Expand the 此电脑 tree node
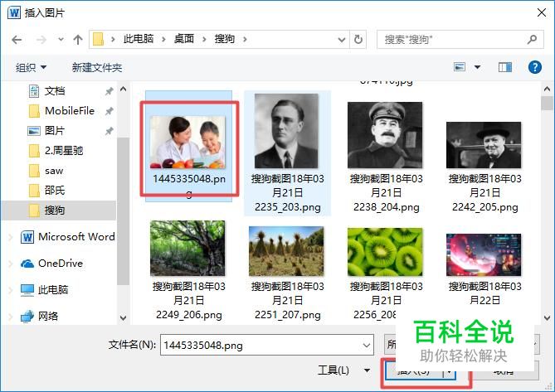 coord(11,290)
